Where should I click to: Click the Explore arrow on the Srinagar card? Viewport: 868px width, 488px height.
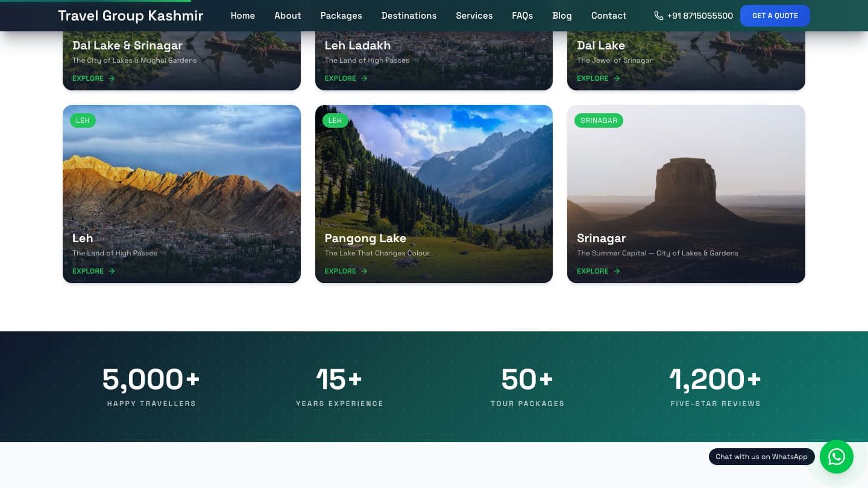click(617, 271)
